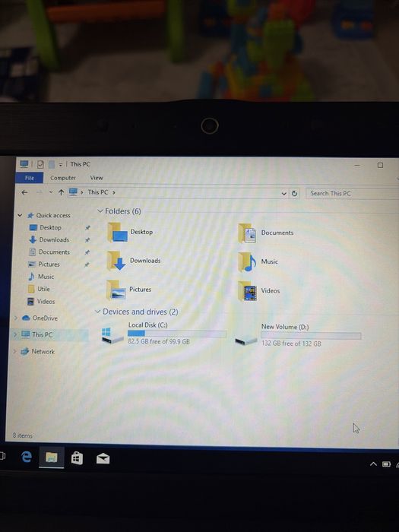Unpin Downloads using its pin icon
Viewport: 399px width, 532px height.
pos(87,240)
